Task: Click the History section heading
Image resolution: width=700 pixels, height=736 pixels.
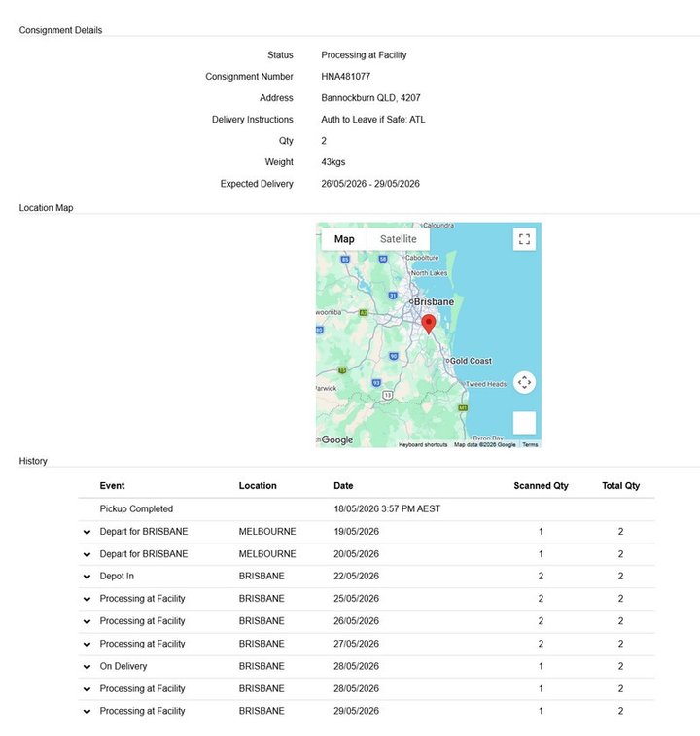Action: pyautogui.click(x=33, y=461)
